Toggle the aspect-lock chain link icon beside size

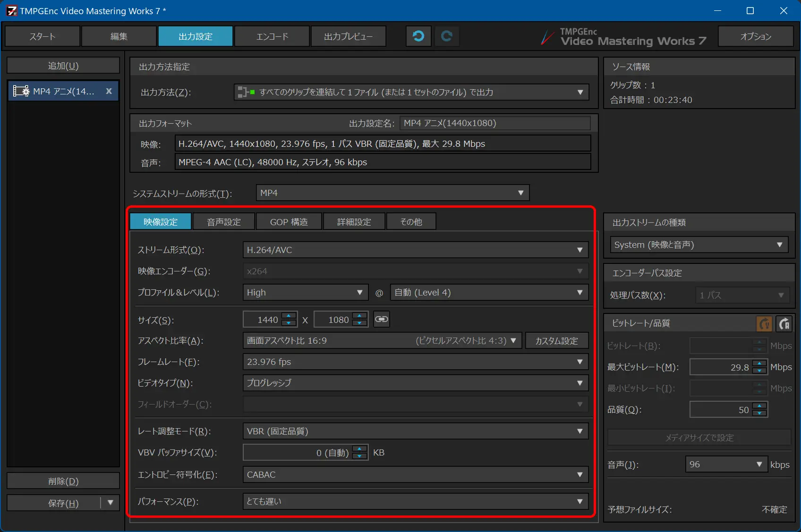coord(382,320)
